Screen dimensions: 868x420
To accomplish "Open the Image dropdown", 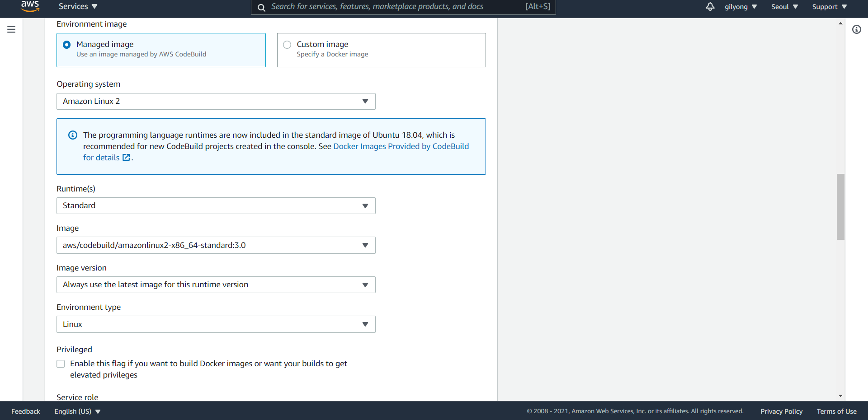I will (x=216, y=245).
